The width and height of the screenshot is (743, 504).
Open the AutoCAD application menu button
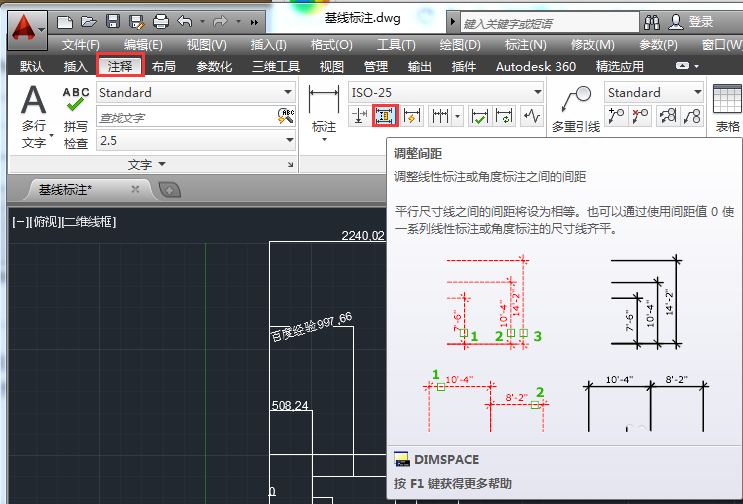tap(27, 29)
